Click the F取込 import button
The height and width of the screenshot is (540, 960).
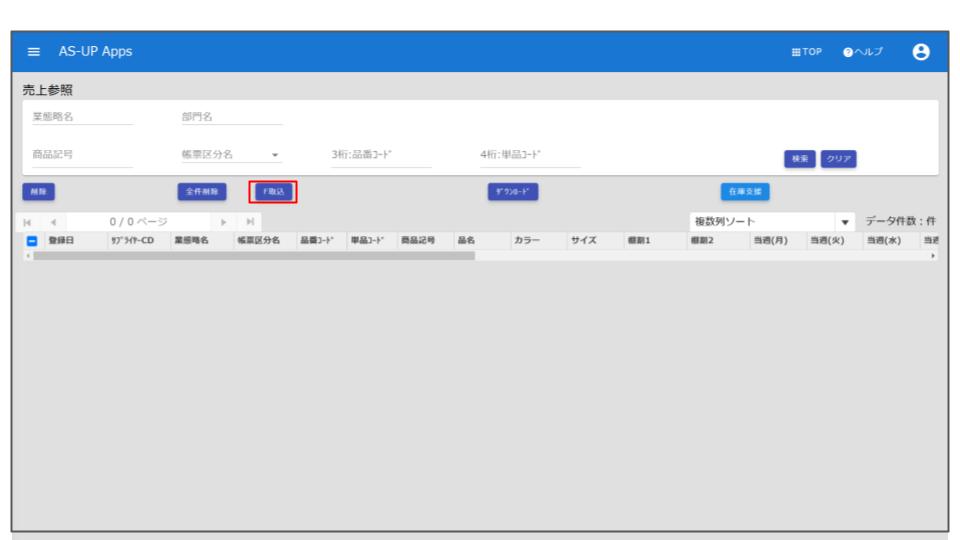click(273, 190)
